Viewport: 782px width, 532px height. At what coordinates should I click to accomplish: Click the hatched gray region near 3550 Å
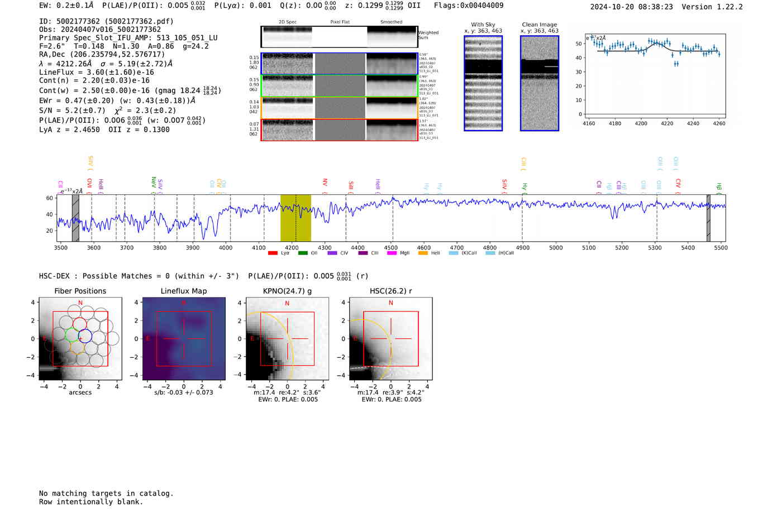(75, 218)
